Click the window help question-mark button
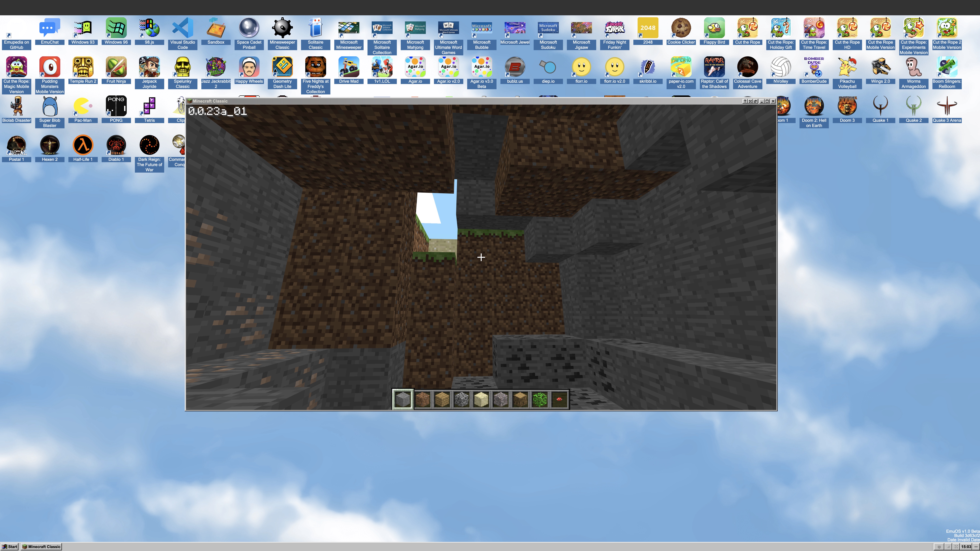The width and height of the screenshot is (980, 551). click(x=745, y=101)
